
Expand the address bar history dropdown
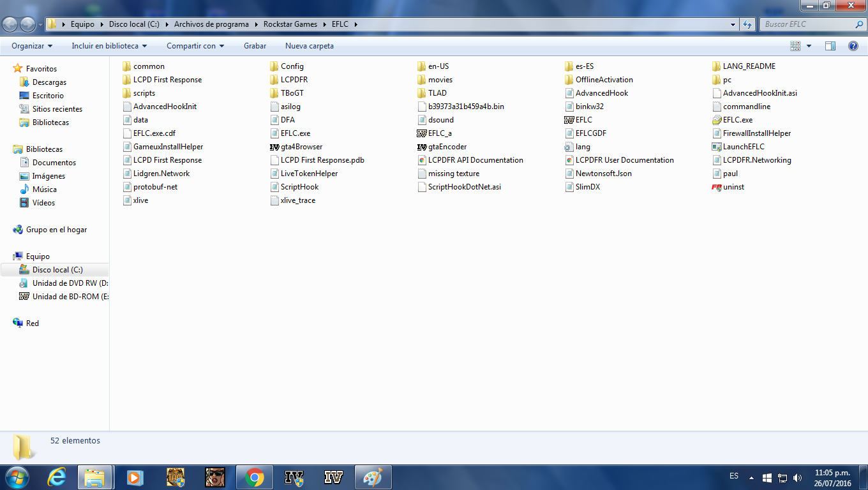pyautogui.click(x=733, y=24)
